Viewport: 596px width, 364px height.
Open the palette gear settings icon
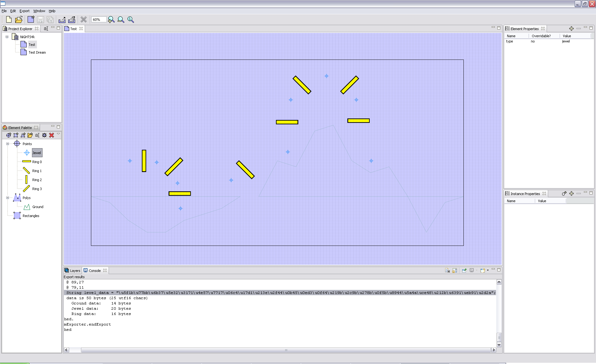(44, 135)
